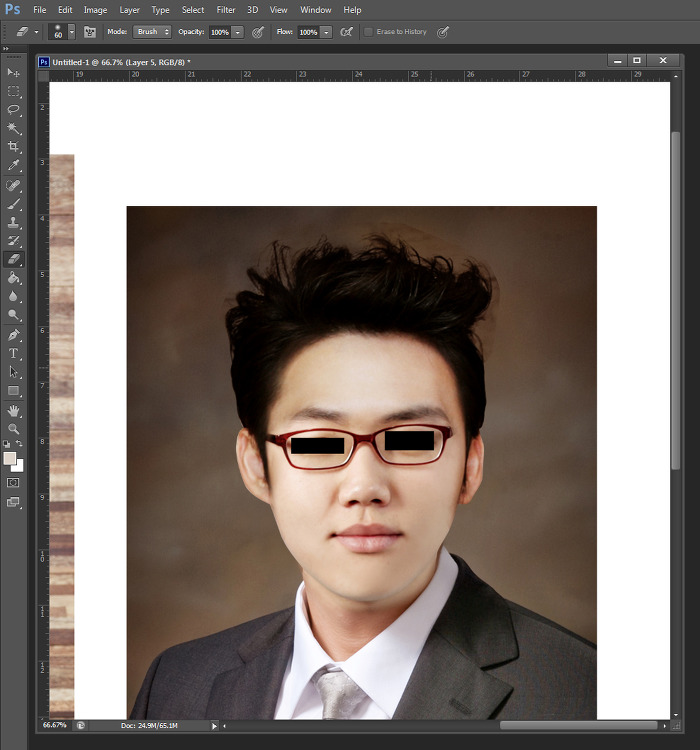Open the Edit menu
Viewport: 700px width, 750px height.
pos(65,10)
